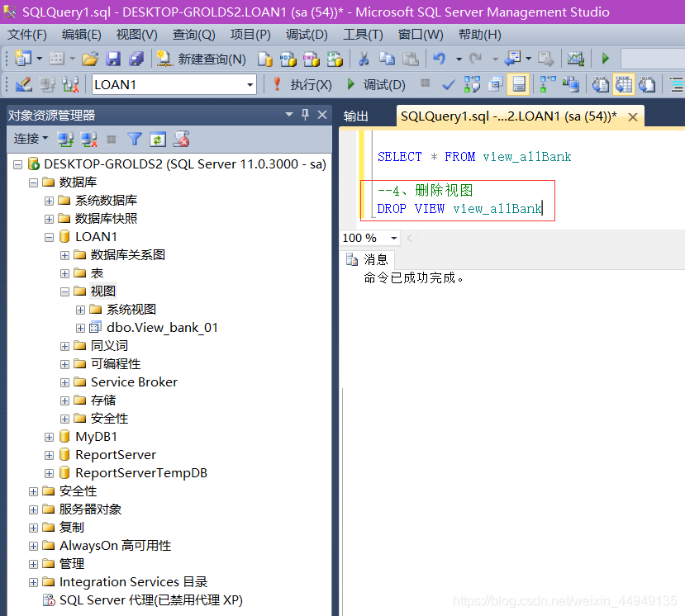Image resolution: width=685 pixels, height=616 pixels.
Task: Open the Undo history dropdown arrow
Action: coord(459,59)
